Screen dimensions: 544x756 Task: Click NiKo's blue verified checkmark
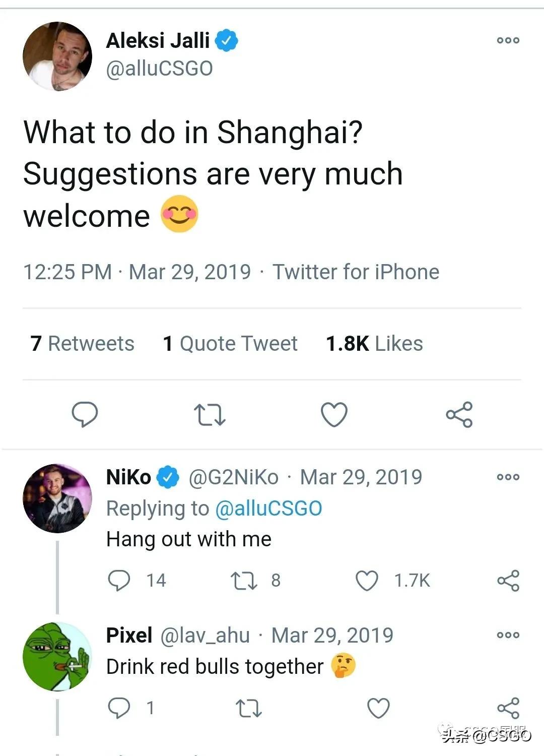[166, 476]
